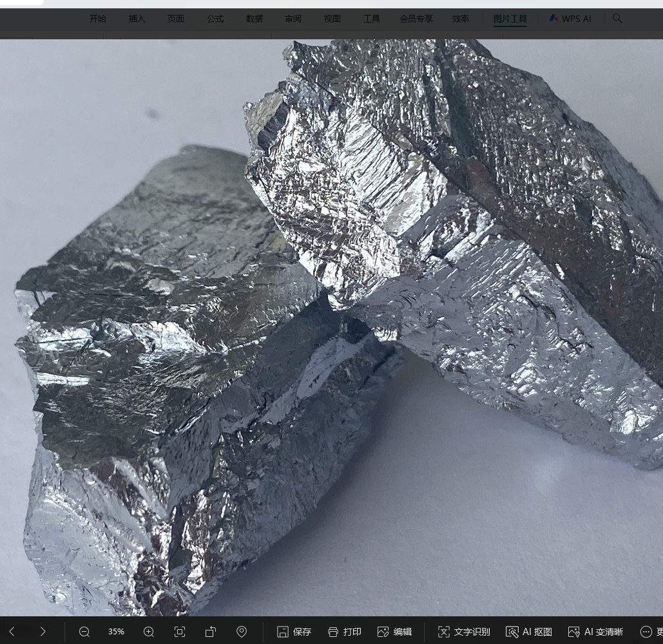Click the zoom out magnifier icon
This screenshot has height=644, width=663.
tap(84, 632)
